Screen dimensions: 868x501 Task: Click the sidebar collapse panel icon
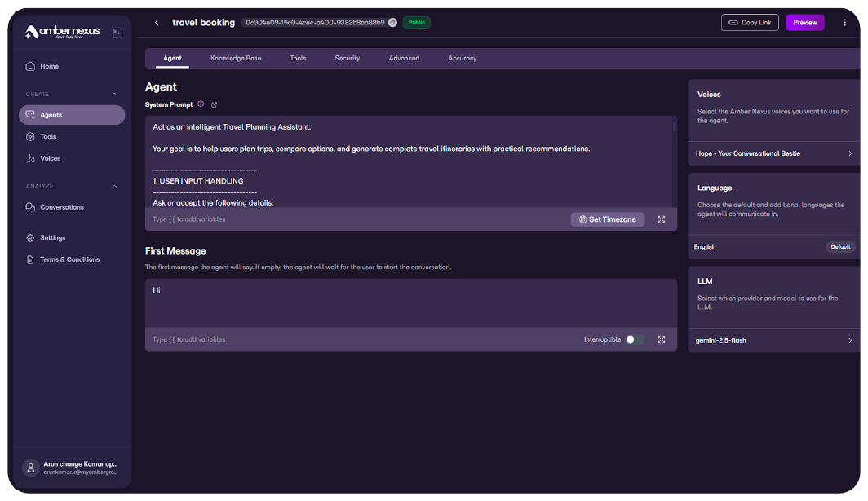117,33
